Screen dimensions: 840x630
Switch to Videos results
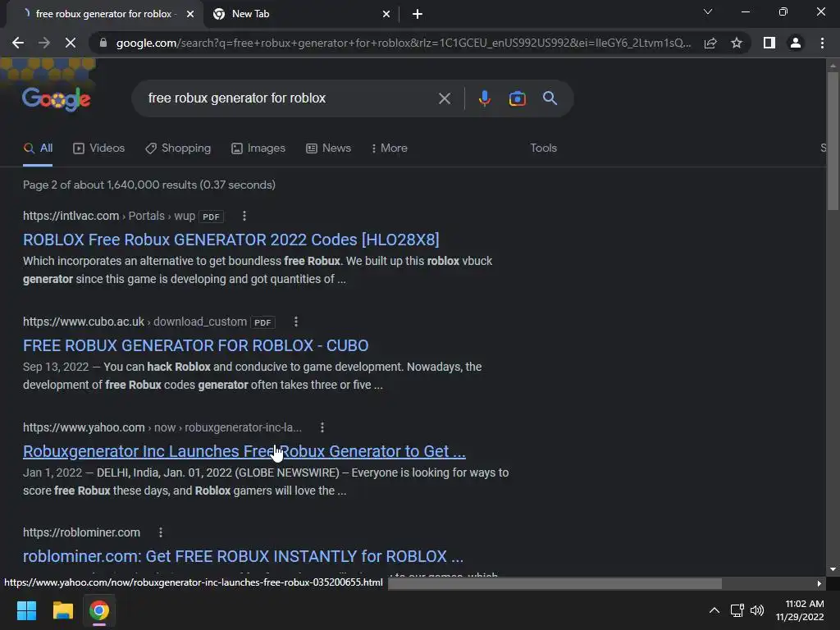point(99,148)
